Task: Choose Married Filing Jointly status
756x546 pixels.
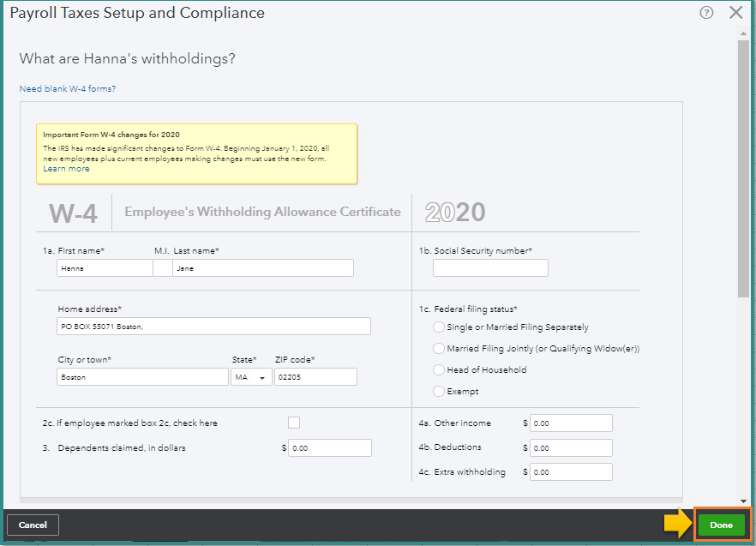Action: [440, 349]
